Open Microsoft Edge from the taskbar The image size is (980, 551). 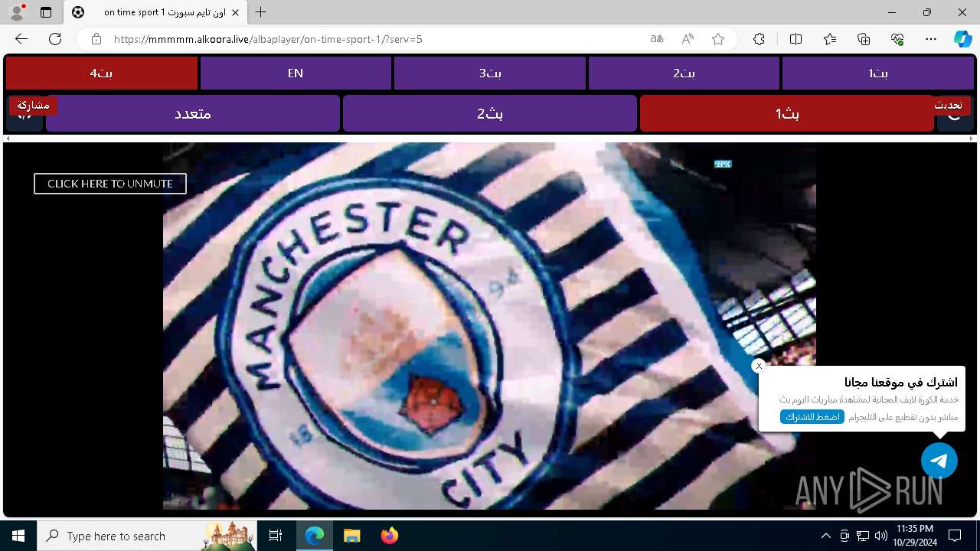315,536
